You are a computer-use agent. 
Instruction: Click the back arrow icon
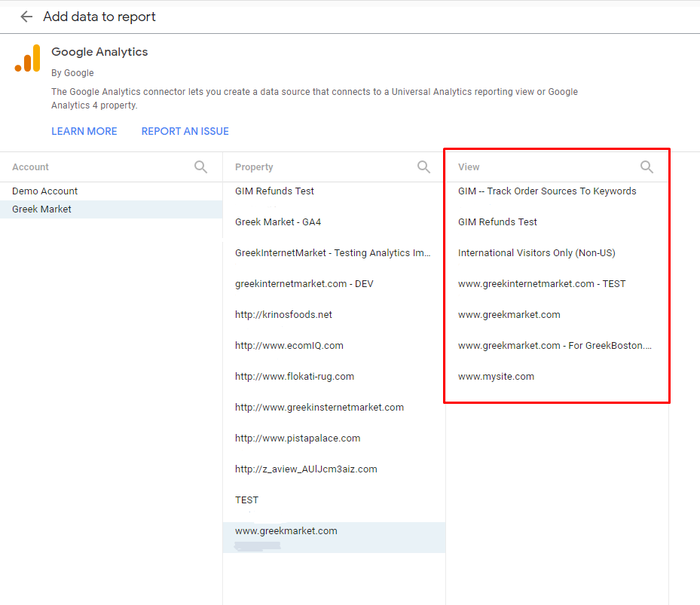point(26,17)
